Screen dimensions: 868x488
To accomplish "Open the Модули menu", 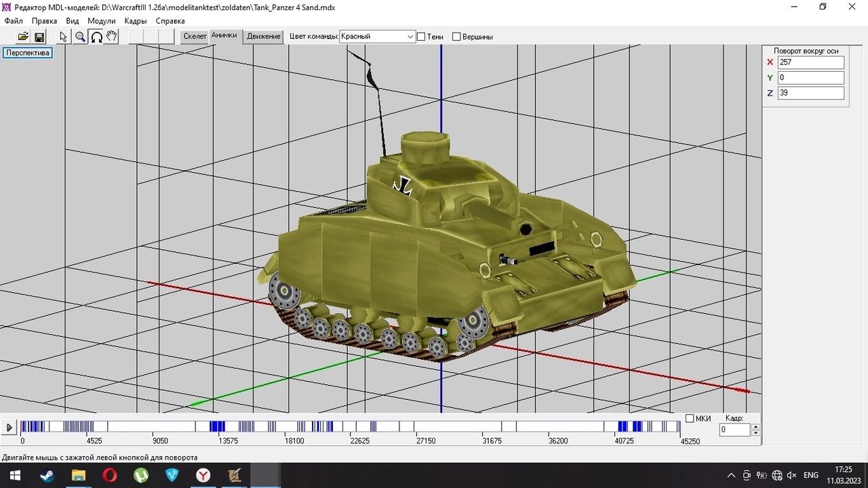I will coord(102,21).
